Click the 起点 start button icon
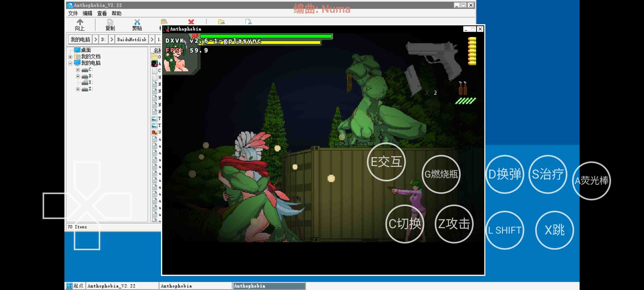Screen dimensions: 644x290 point(69,286)
